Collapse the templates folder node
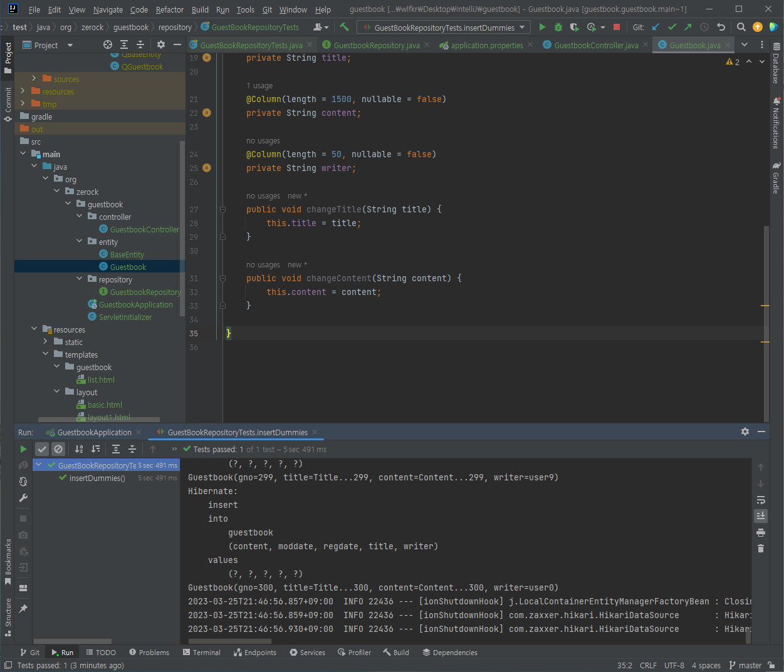 point(46,354)
